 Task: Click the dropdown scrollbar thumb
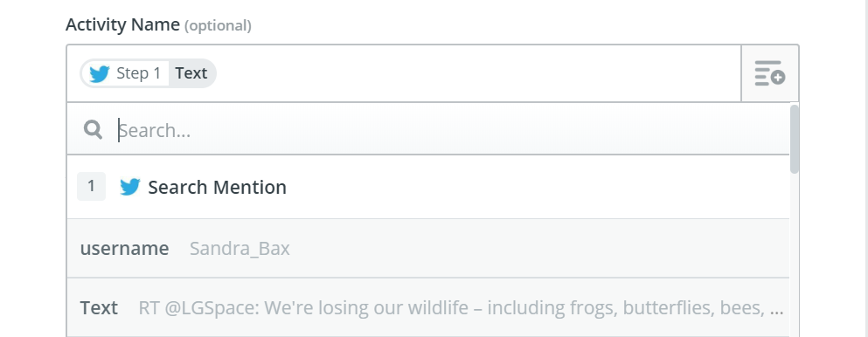pyautogui.click(x=795, y=139)
